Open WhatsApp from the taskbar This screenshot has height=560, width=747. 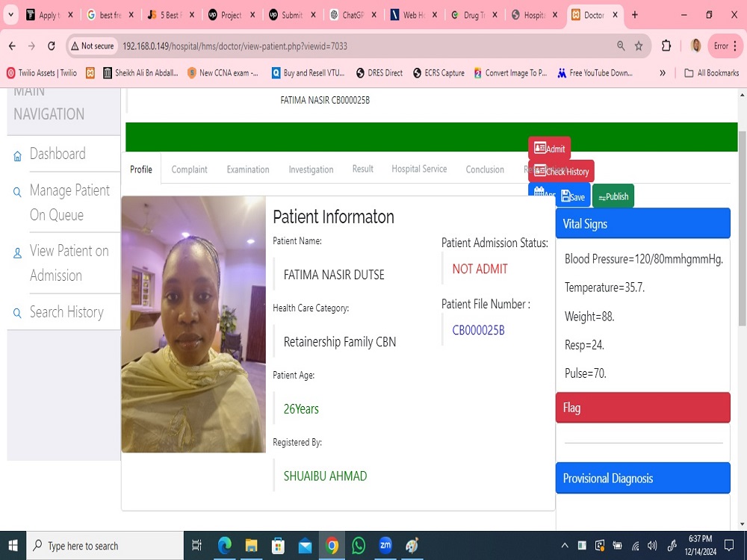tap(359, 546)
